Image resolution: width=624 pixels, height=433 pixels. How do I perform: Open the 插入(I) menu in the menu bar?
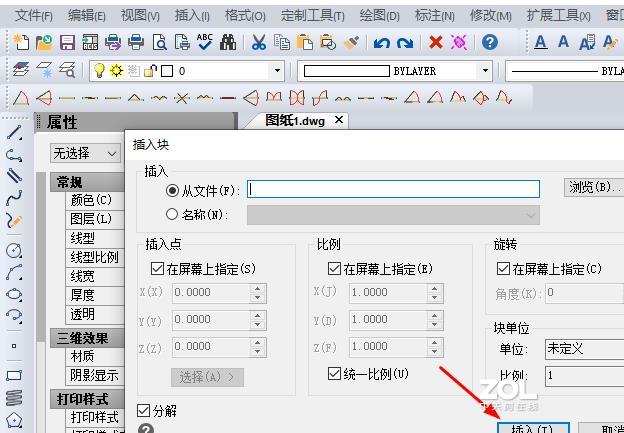(x=192, y=16)
